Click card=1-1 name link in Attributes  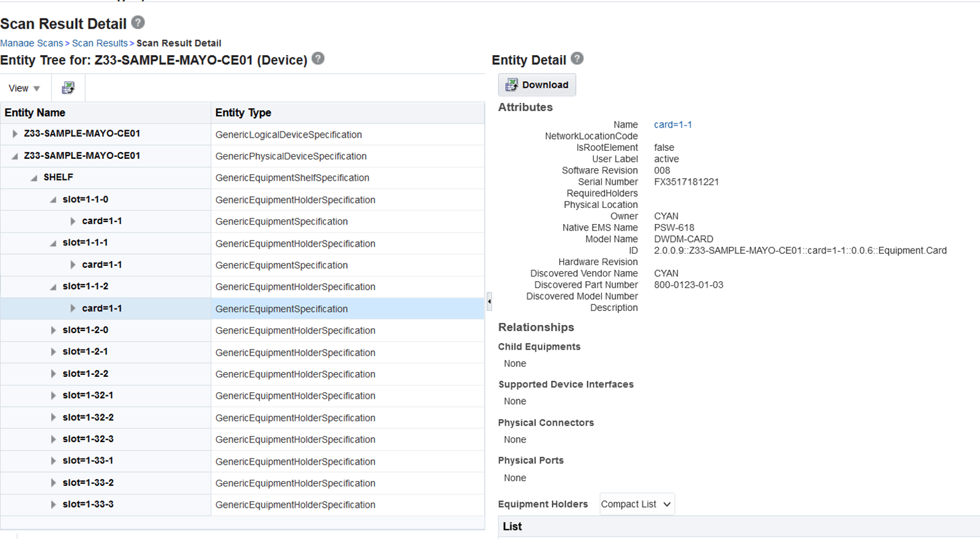click(674, 124)
